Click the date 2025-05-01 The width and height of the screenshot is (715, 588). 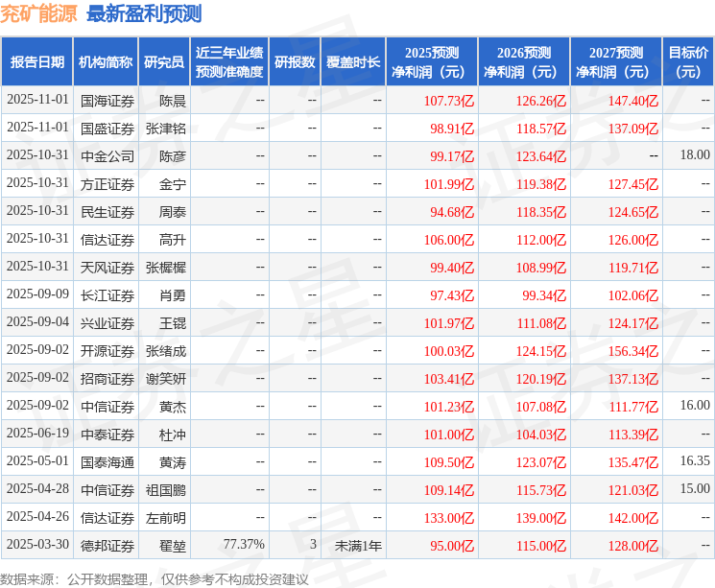(x=37, y=460)
